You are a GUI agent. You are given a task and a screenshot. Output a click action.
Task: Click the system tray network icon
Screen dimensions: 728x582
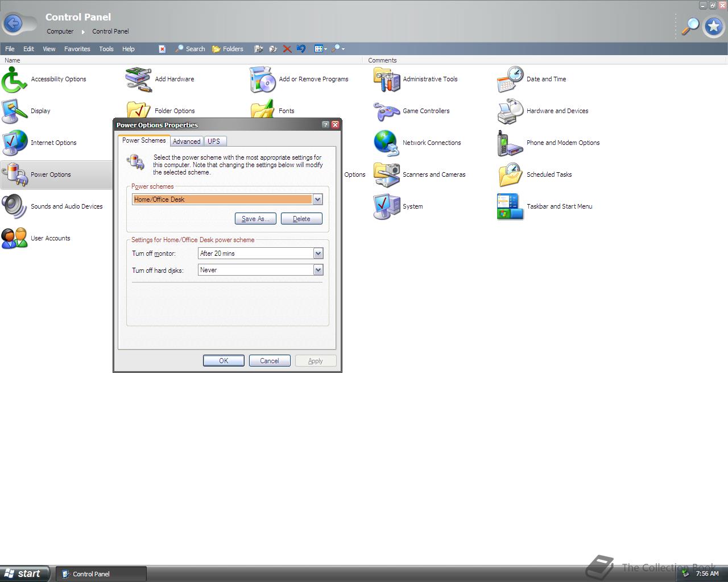pyautogui.click(x=686, y=574)
